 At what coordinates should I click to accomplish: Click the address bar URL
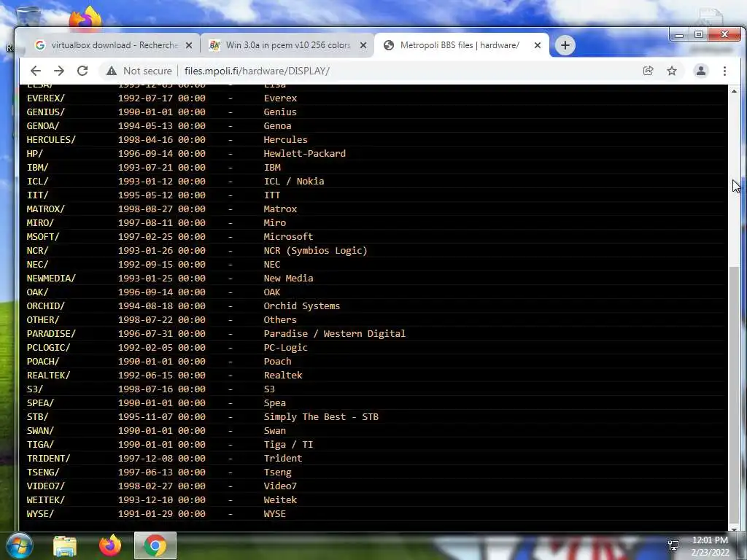(257, 71)
